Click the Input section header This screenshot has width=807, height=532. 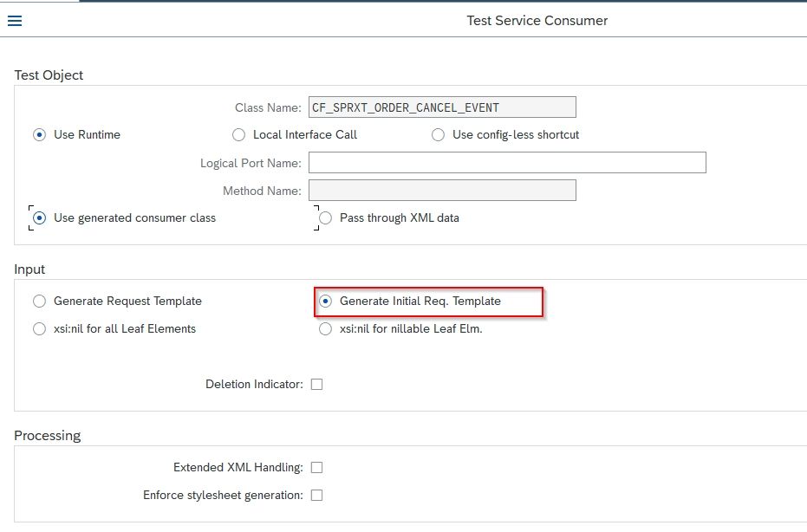click(x=29, y=269)
